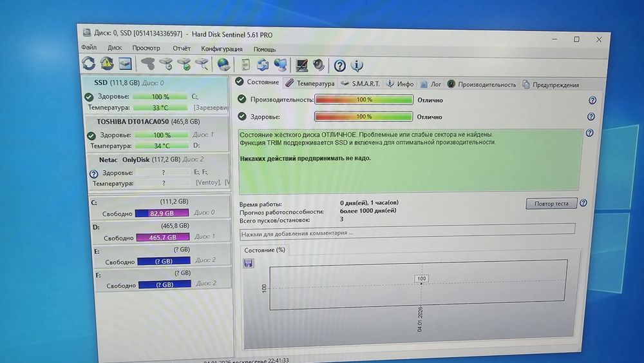Click help icon next to Здоровье bar
Viewport: 644px width, 363px height.
point(591,117)
